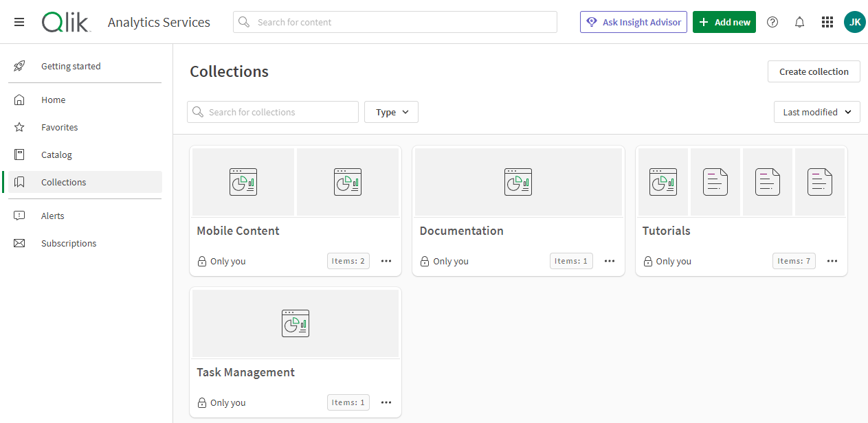Screen dimensions: 868x423
Task: Click the Create collection button
Action: tap(814, 71)
